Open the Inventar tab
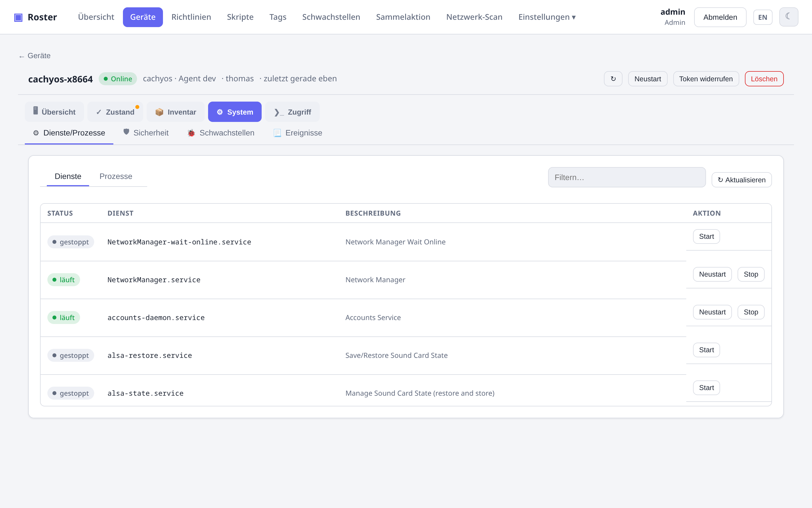This screenshot has width=812, height=508. coord(175,111)
